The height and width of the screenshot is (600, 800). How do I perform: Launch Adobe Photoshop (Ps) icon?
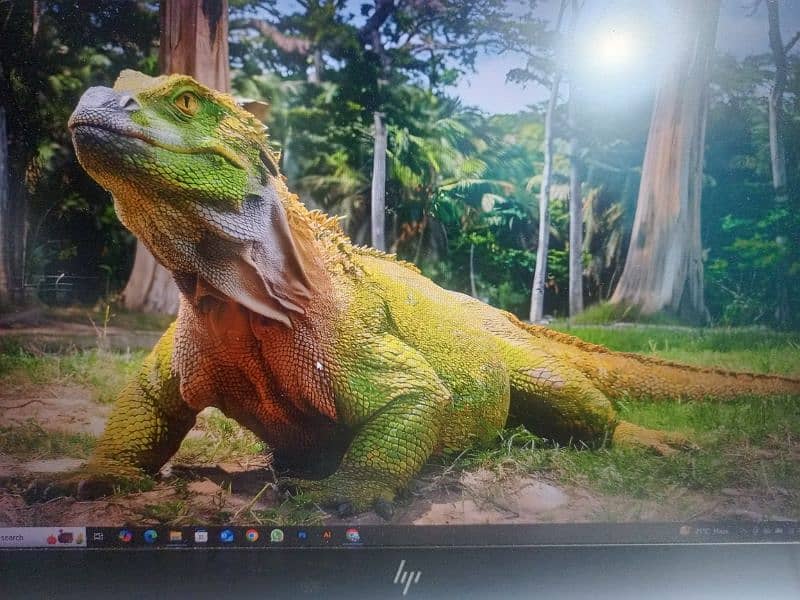(x=302, y=535)
